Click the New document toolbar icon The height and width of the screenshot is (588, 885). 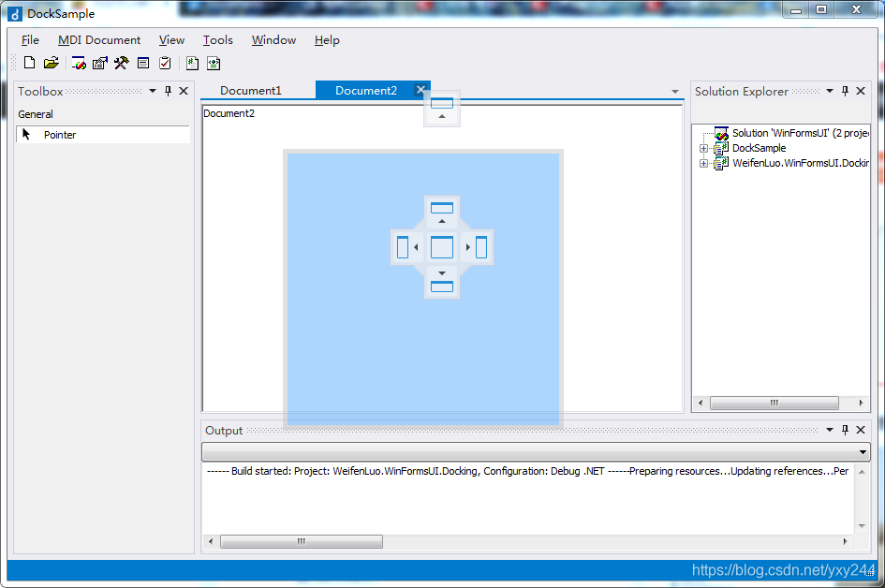pyautogui.click(x=29, y=63)
